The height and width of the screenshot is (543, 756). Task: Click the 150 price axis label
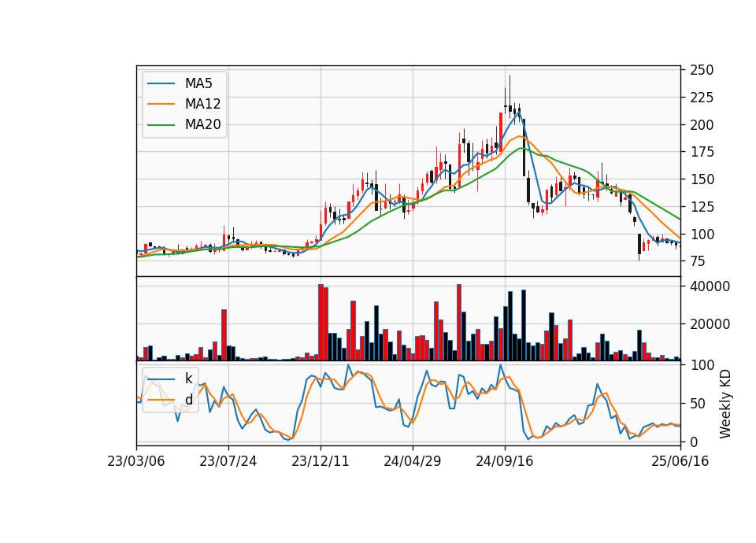pos(702,179)
